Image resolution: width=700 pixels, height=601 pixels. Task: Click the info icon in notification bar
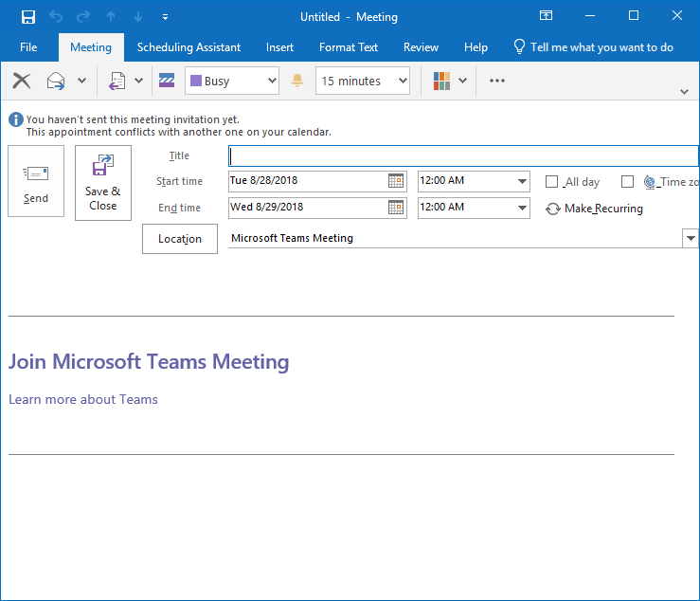coord(15,119)
